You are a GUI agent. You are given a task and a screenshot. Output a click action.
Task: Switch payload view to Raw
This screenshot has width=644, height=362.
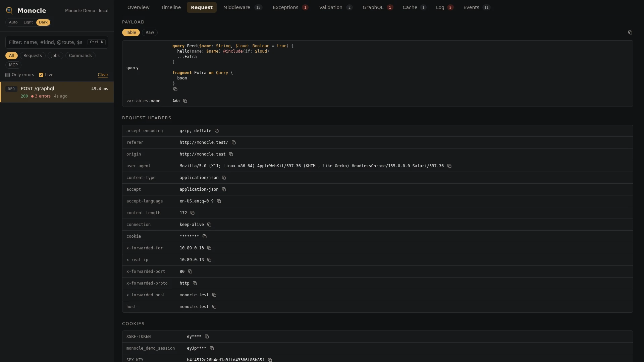pos(150,33)
